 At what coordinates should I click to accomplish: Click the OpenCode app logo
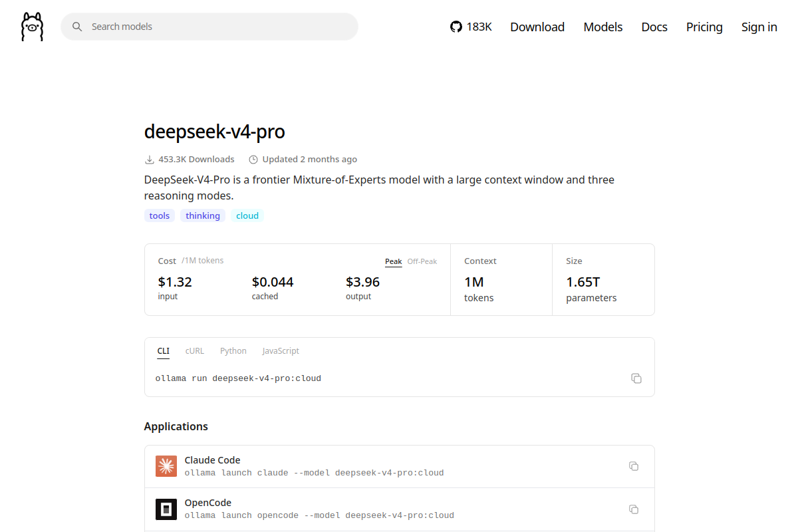point(166,509)
